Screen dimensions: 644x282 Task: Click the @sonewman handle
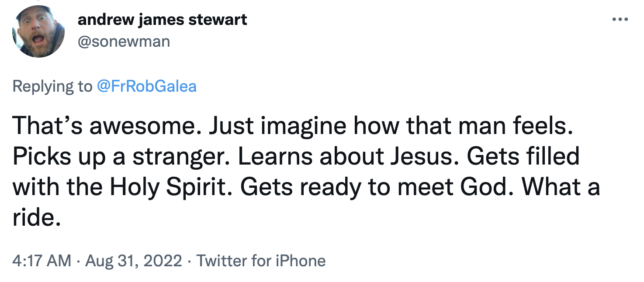click(x=124, y=41)
